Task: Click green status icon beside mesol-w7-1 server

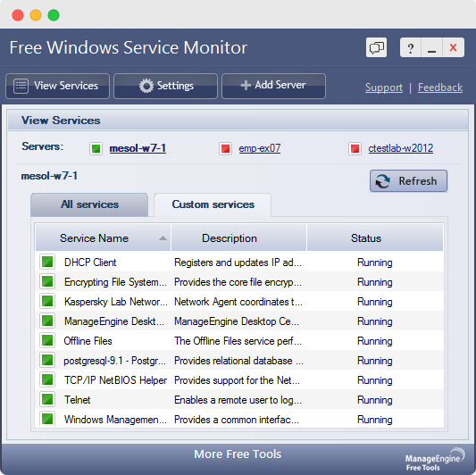Action: pyautogui.click(x=96, y=149)
